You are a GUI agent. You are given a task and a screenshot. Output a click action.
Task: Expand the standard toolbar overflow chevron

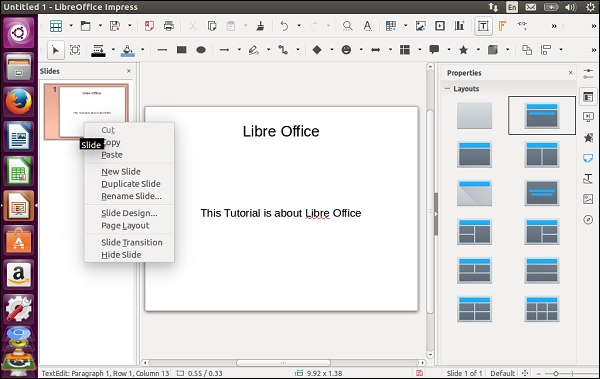554,26
